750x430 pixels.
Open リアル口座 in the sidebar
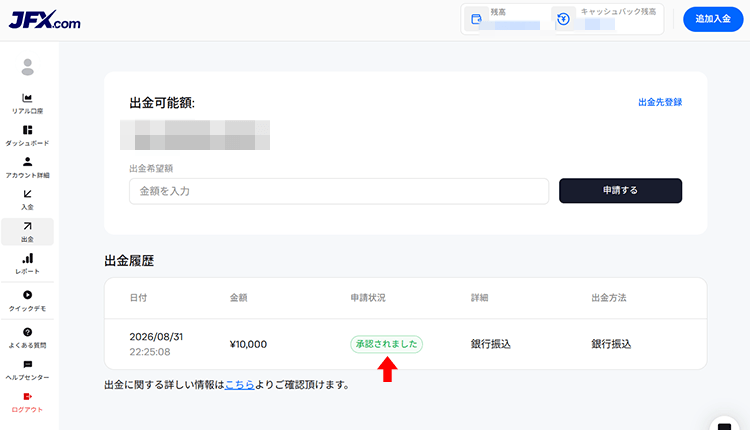click(x=27, y=104)
